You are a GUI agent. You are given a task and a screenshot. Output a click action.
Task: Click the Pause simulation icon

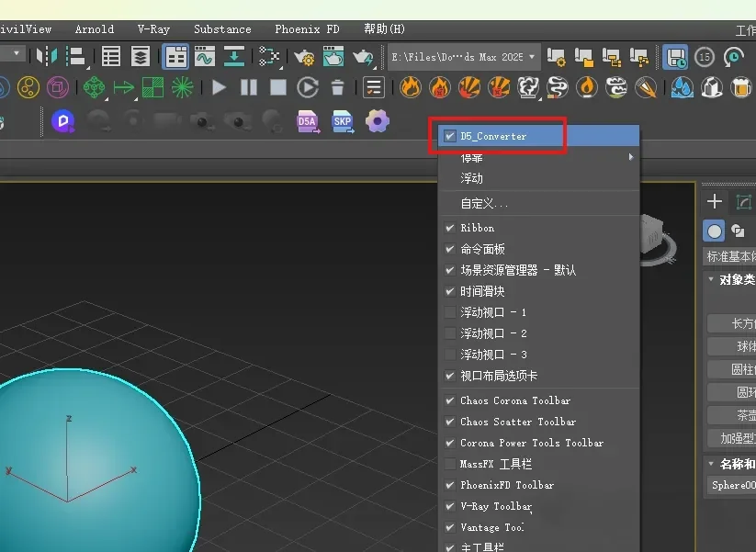pyautogui.click(x=248, y=88)
